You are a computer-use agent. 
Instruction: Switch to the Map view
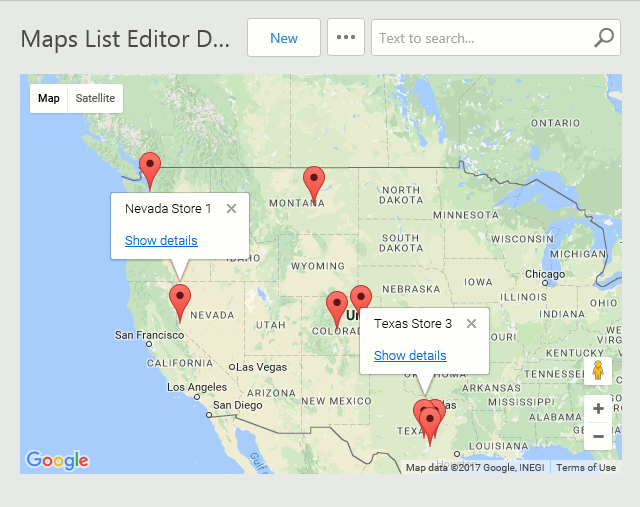(49, 98)
